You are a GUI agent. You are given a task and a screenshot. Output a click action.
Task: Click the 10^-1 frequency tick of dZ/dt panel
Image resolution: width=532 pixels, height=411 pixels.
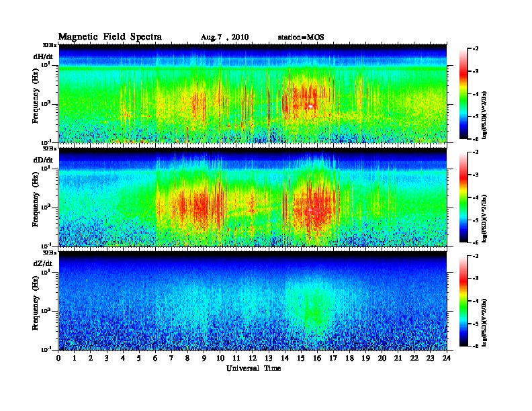coord(46,349)
